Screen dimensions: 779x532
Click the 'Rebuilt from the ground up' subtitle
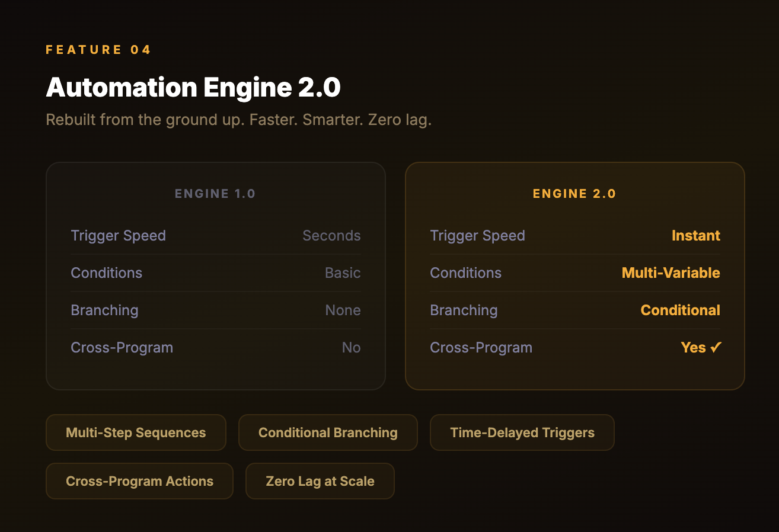point(238,120)
